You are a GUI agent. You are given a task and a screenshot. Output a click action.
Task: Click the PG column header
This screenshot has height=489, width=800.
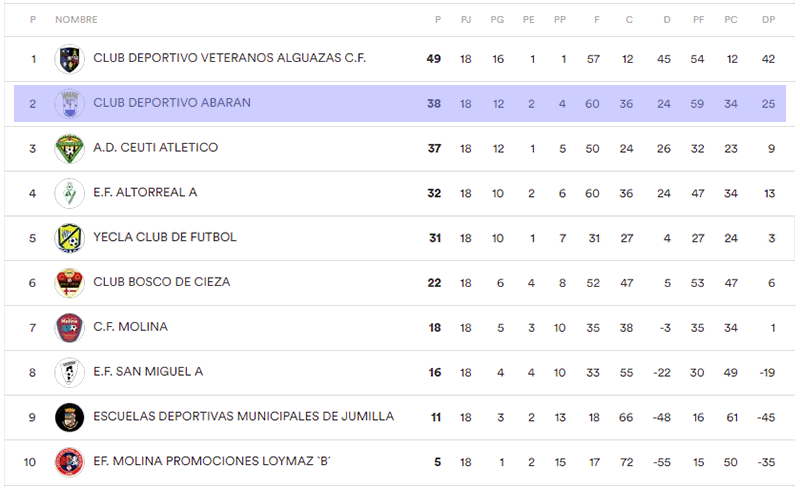pos(497,19)
